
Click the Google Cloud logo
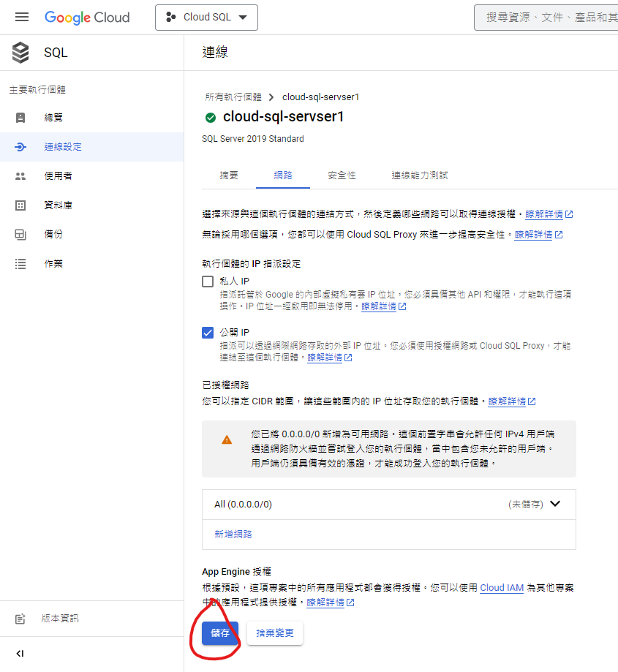(x=87, y=18)
